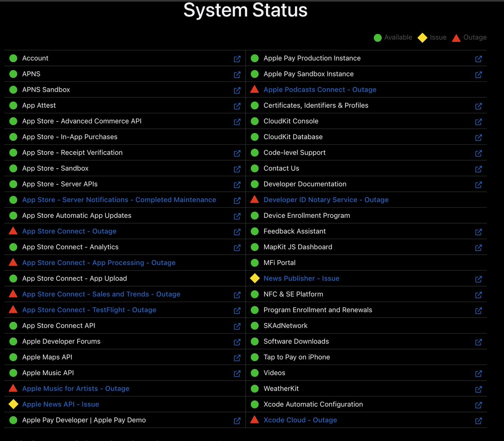The height and width of the screenshot is (441, 504).
Task: Open App Store Connect - Outage link
Action: click(69, 231)
